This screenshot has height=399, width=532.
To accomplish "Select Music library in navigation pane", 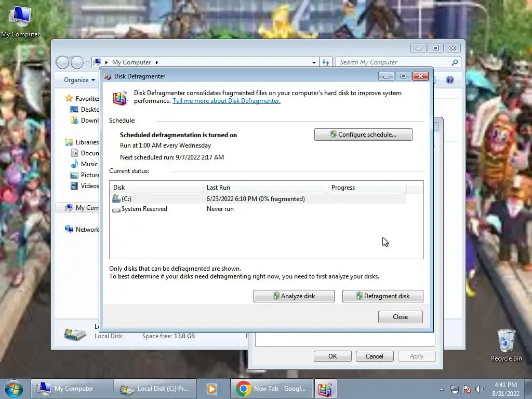I will click(85, 164).
